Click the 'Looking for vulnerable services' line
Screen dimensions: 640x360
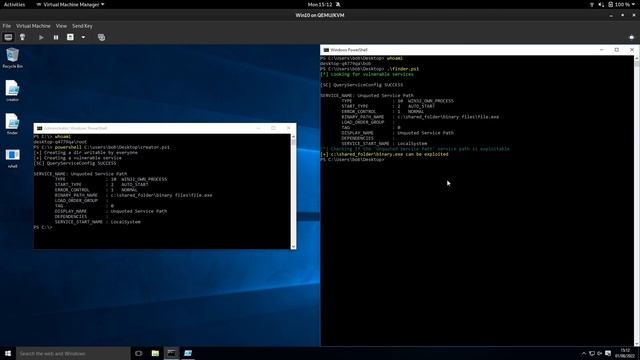pyautogui.click(x=367, y=74)
